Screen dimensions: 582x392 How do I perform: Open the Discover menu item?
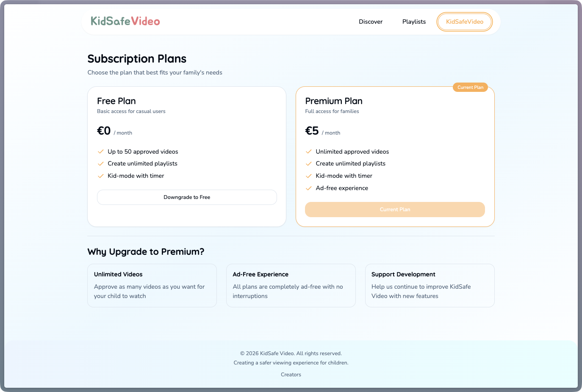pyautogui.click(x=371, y=22)
